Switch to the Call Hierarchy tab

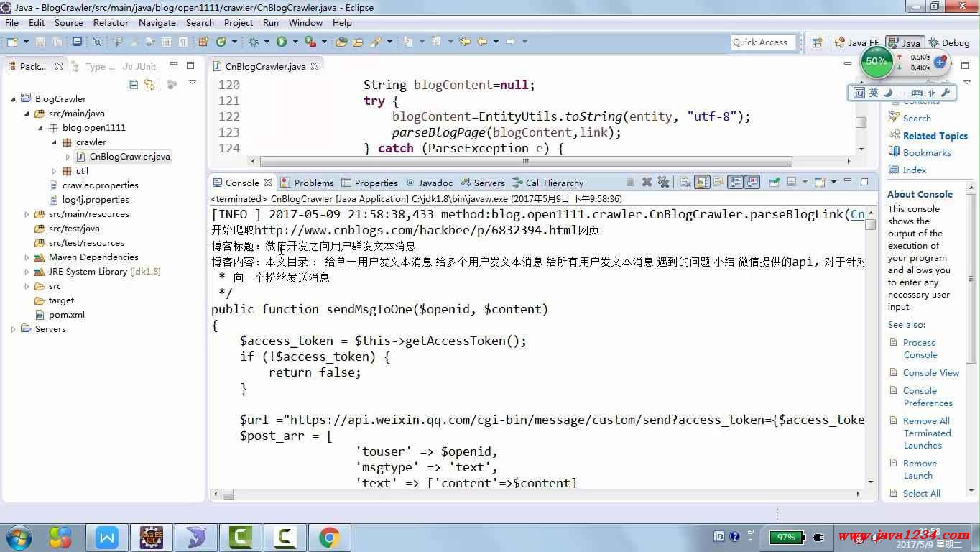pyautogui.click(x=547, y=183)
